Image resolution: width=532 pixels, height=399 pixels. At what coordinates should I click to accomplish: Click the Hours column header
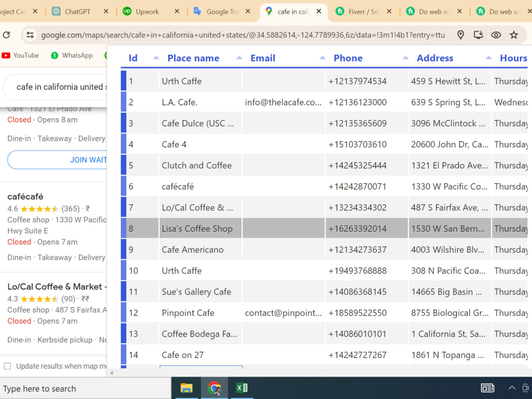point(513,58)
